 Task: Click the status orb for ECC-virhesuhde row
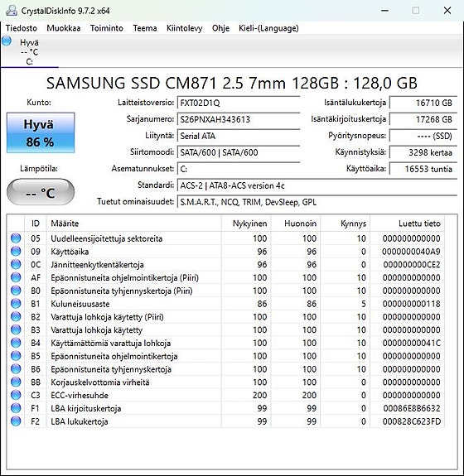pos(16,395)
